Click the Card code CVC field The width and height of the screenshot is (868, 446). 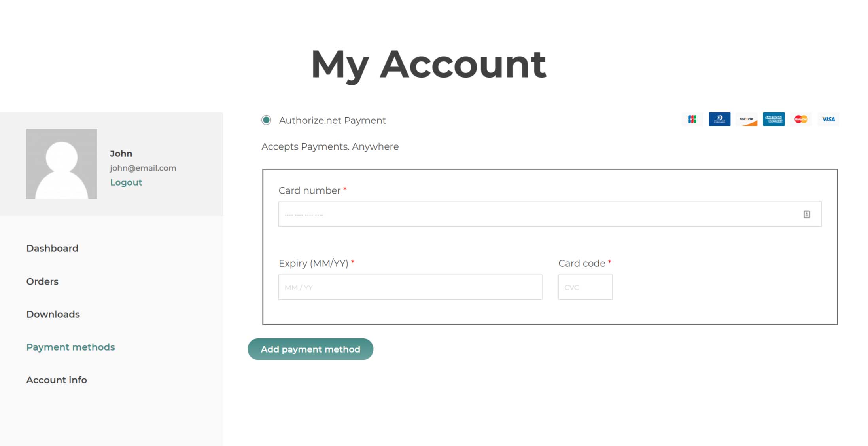(x=585, y=287)
